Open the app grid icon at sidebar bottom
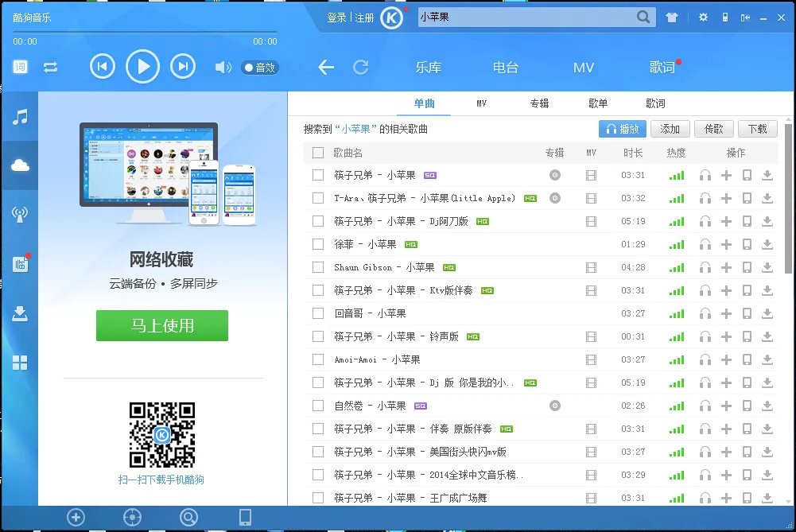 click(20, 363)
